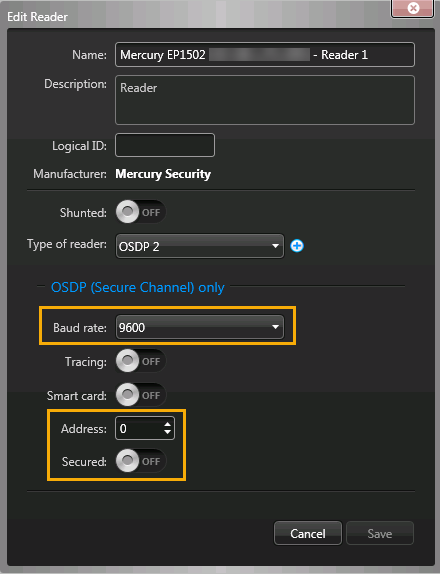Open the Type of reader dropdown
Image resolution: width=440 pixels, height=574 pixels.
click(x=200, y=246)
